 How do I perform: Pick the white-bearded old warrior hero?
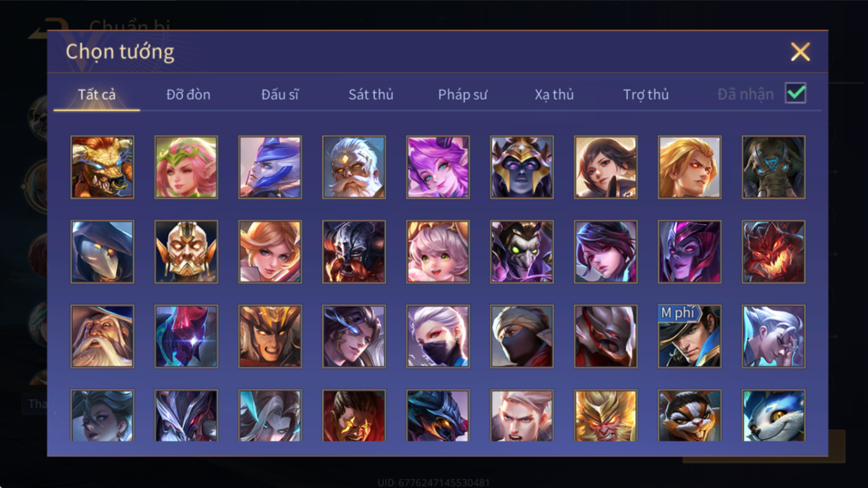point(354,167)
